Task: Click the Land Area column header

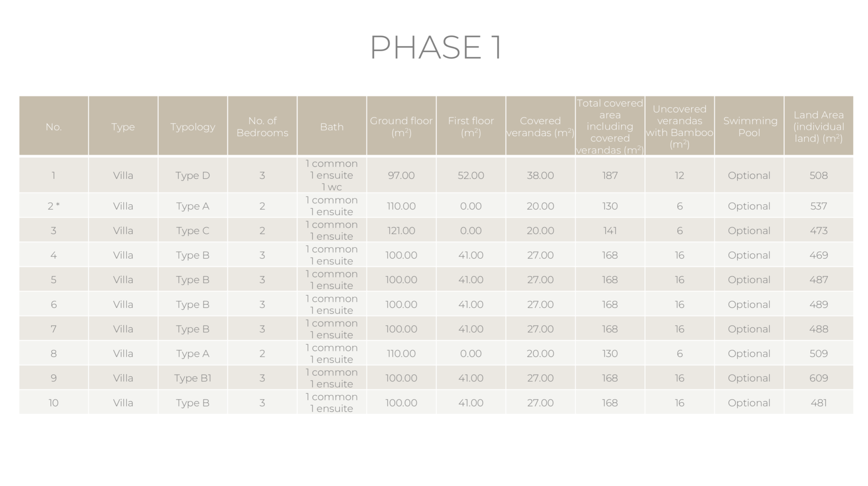Action: (818, 127)
